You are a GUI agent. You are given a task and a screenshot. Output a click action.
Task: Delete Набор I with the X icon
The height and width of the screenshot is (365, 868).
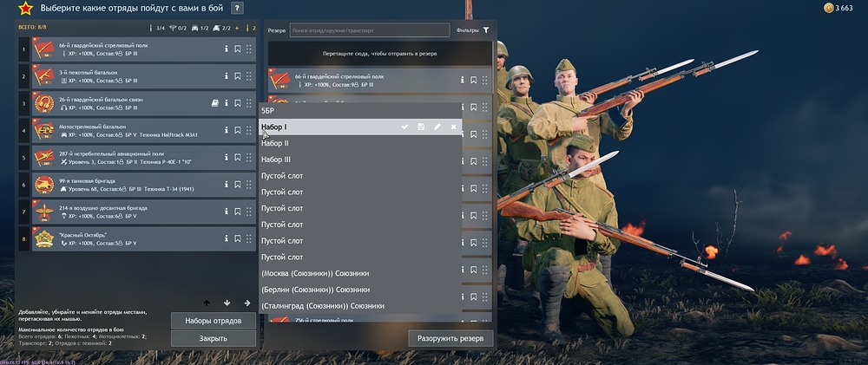(453, 127)
